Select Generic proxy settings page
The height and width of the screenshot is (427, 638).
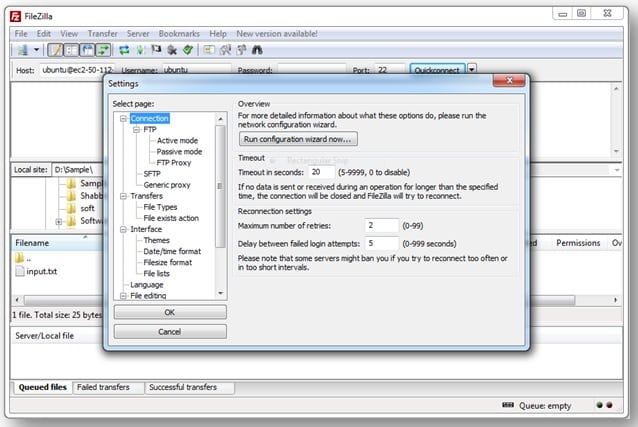167,185
